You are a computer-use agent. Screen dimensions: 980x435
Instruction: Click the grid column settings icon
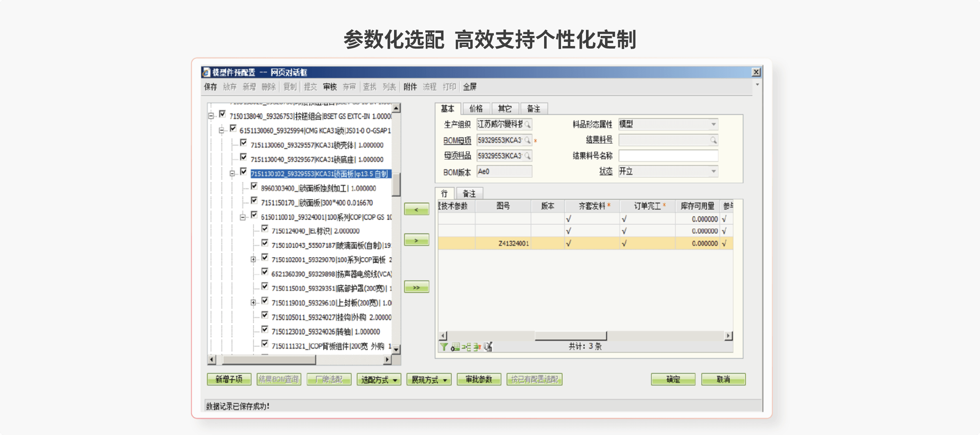(x=455, y=347)
